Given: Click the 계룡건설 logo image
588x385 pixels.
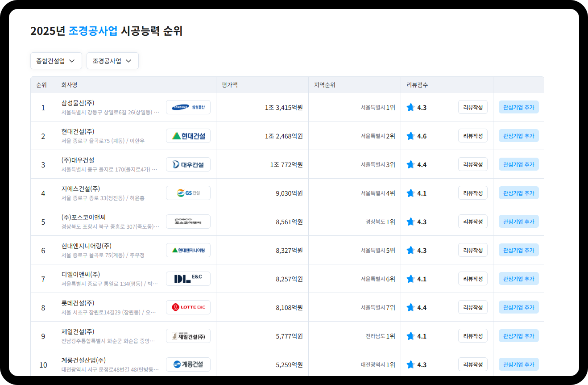Looking at the screenshot, I should [188, 364].
